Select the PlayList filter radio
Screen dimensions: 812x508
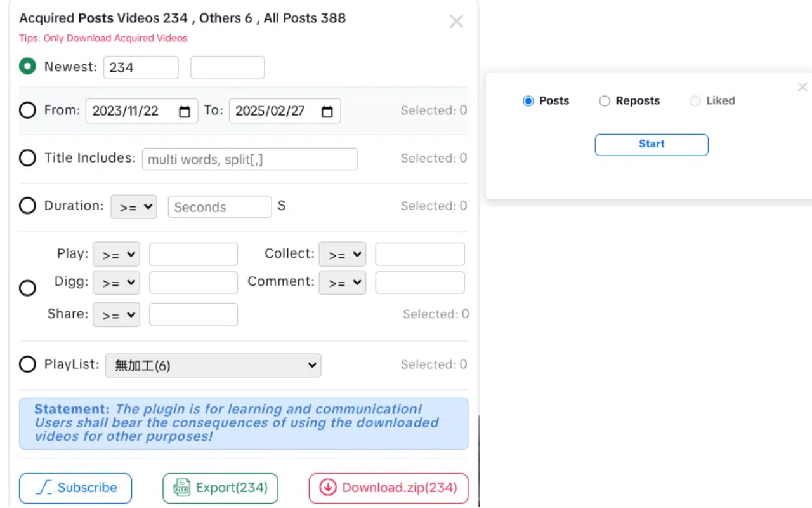tap(27, 364)
